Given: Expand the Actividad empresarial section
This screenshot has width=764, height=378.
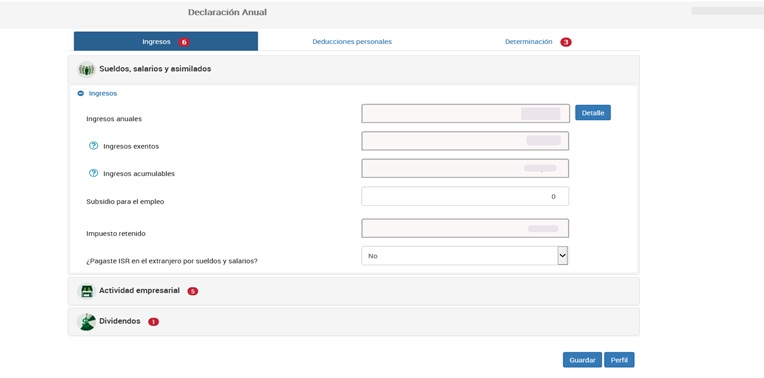Looking at the screenshot, I should tap(354, 291).
